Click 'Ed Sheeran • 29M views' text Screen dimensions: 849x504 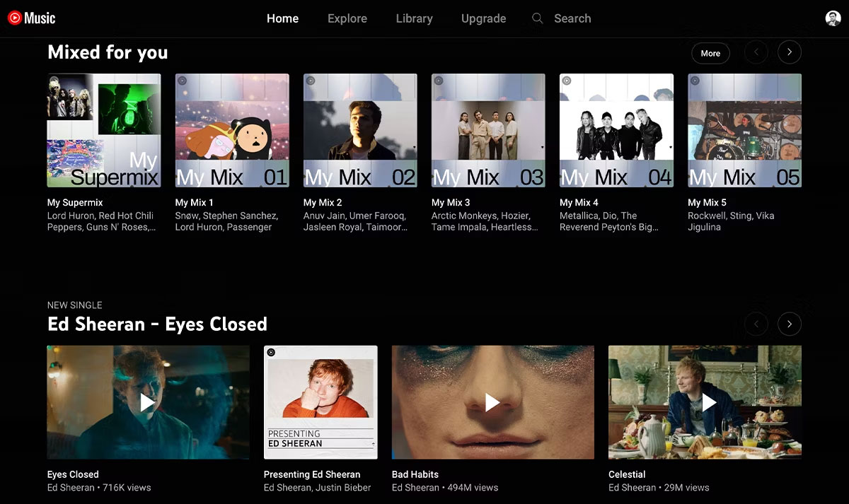(x=659, y=488)
